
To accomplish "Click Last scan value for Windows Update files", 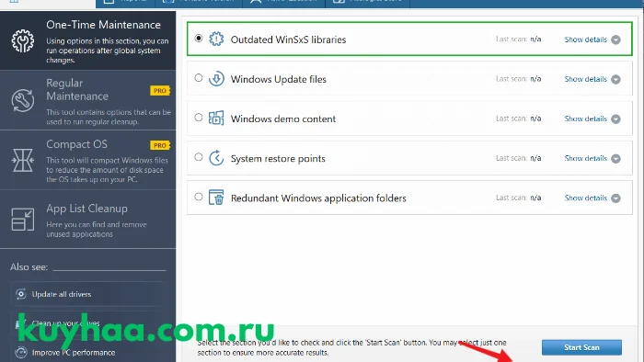I will coord(535,79).
